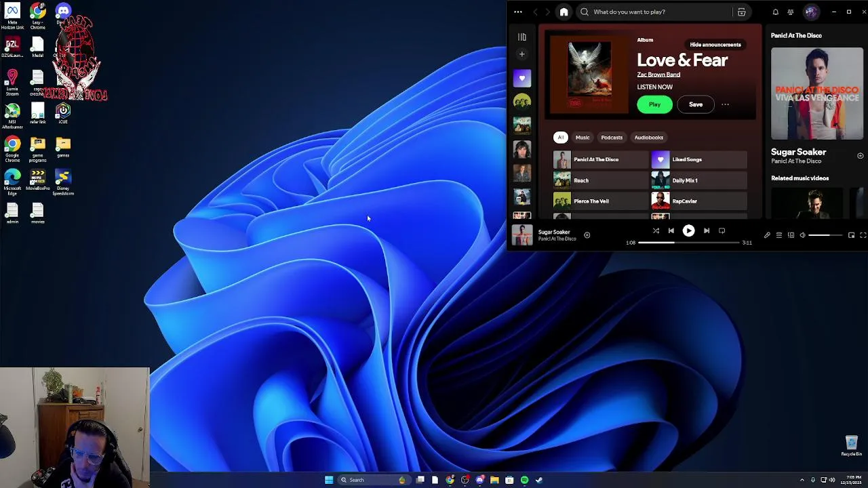This screenshot has width=868, height=488.
Task: Mute Spotify volume speaker icon
Action: click(802, 235)
